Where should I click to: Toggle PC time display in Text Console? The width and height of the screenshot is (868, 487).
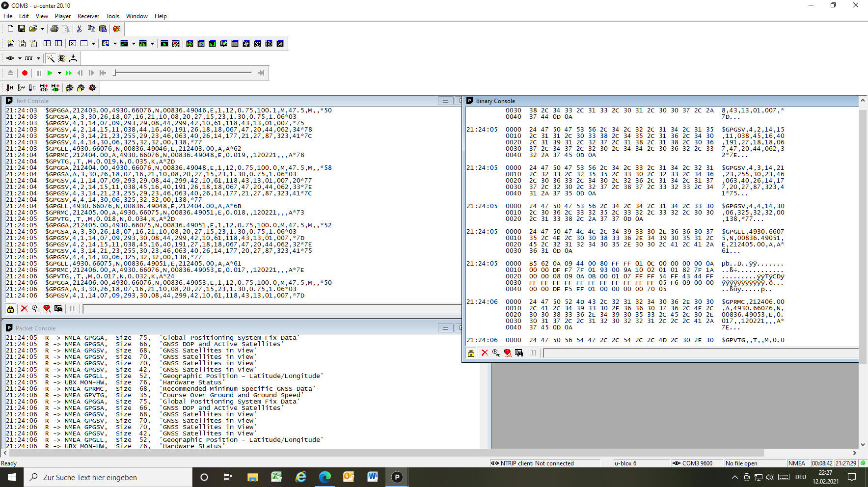pyautogui.click(x=36, y=309)
